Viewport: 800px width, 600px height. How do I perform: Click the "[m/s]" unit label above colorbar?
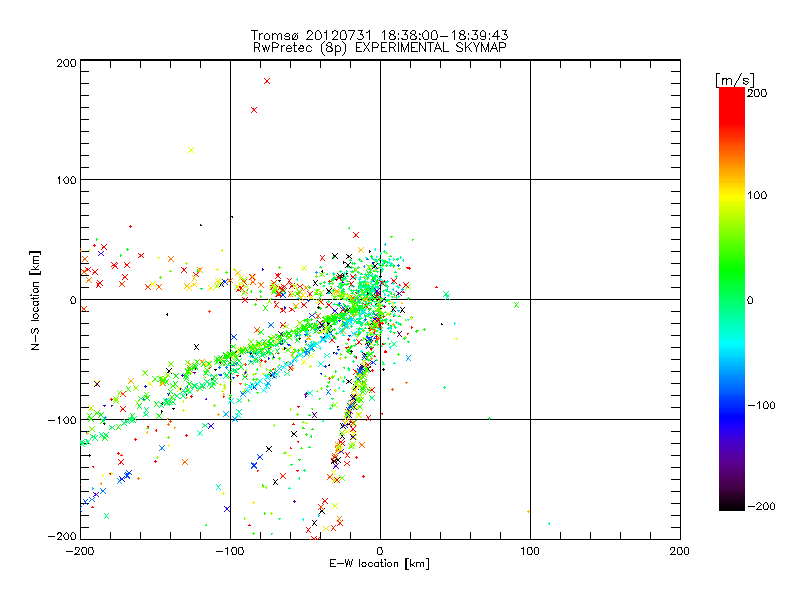click(x=735, y=80)
